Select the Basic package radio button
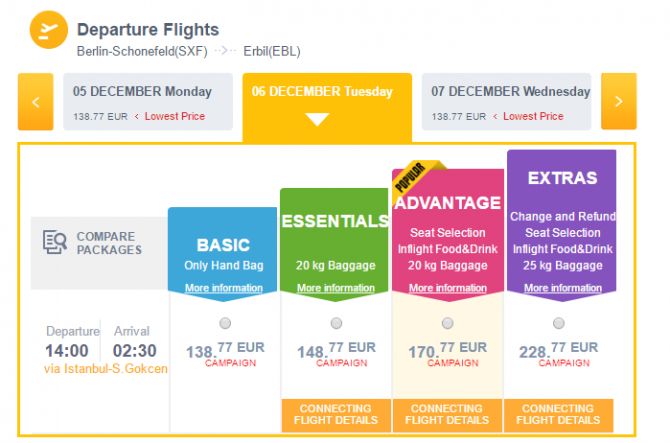Screen dimensions: 670x443 click(225, 323)
